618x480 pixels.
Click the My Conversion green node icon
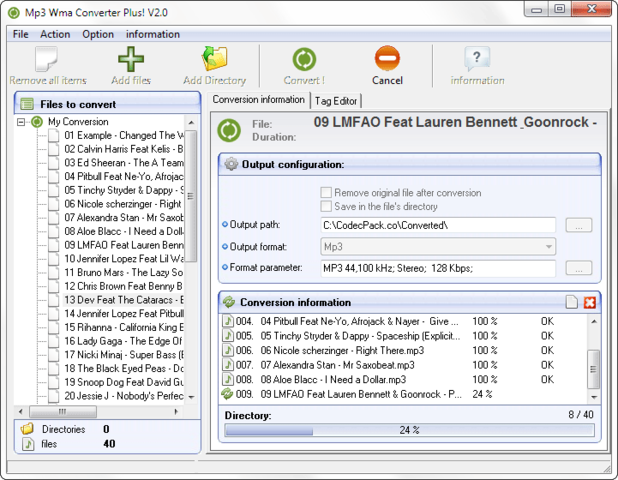click(37, 122)
